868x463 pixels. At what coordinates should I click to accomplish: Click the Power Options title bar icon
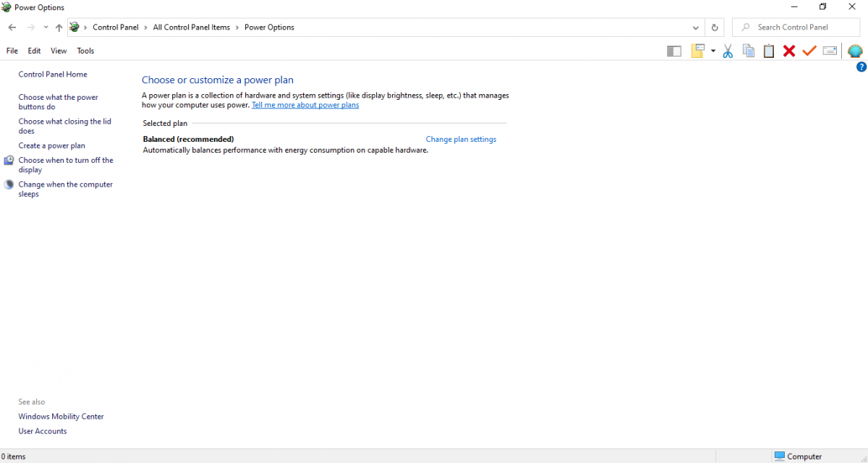click(7, 8)
